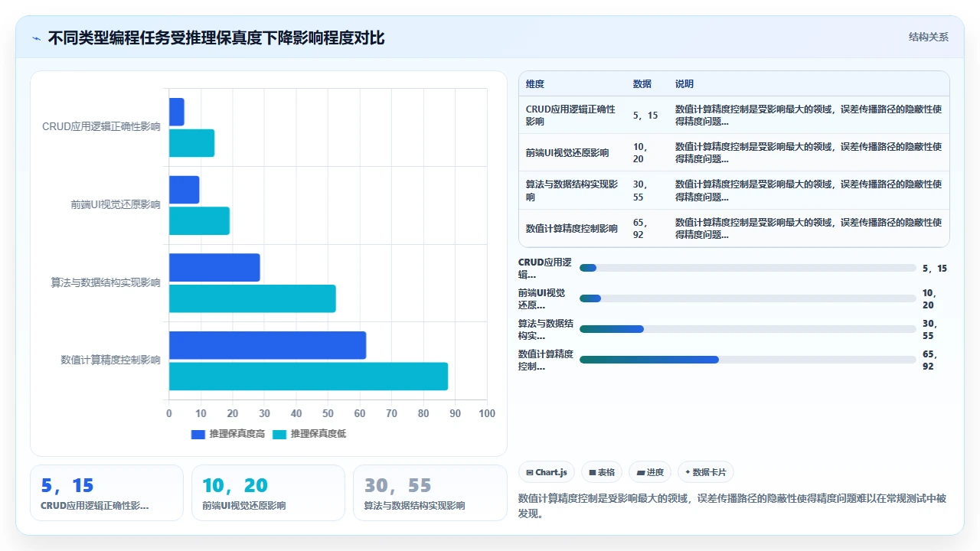Select table cell CRUD应用逻辑正确性影响
Screen dimensions: 980x551
572,116
